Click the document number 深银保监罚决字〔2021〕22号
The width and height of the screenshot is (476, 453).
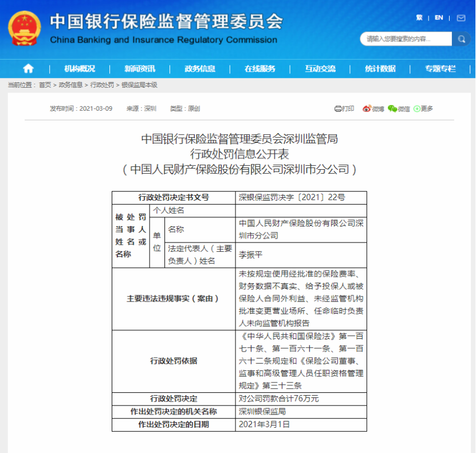pyautogui.click(x=292, y=197)
